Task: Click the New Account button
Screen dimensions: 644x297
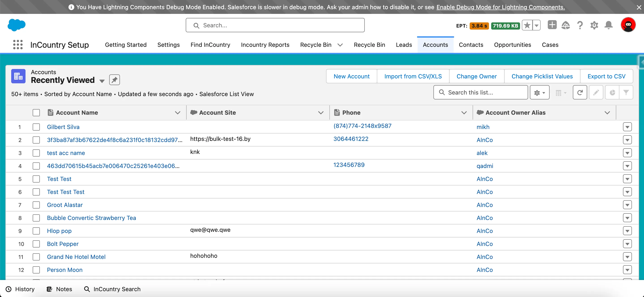Action: pos(351,76)
